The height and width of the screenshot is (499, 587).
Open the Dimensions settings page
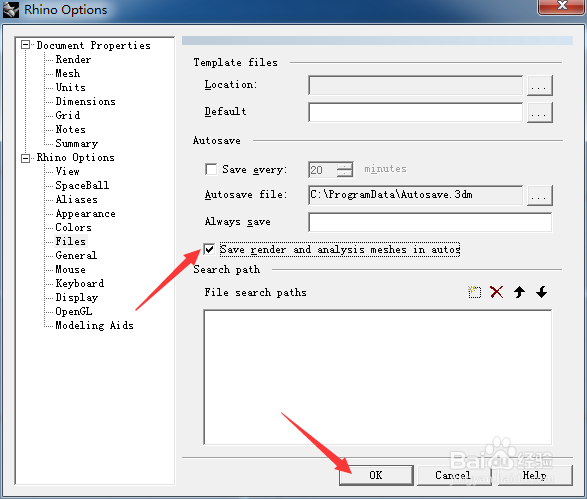[85, 101]
